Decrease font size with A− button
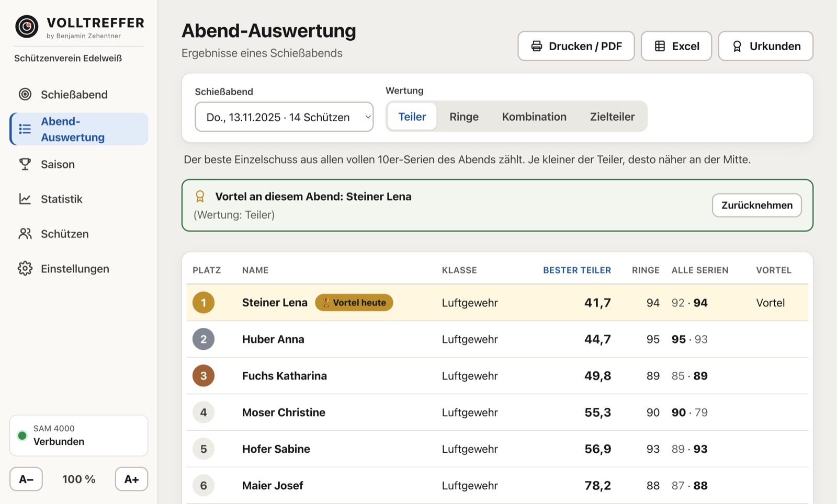The width and height of the screenshot is (837, 504). tap(26, 479)
